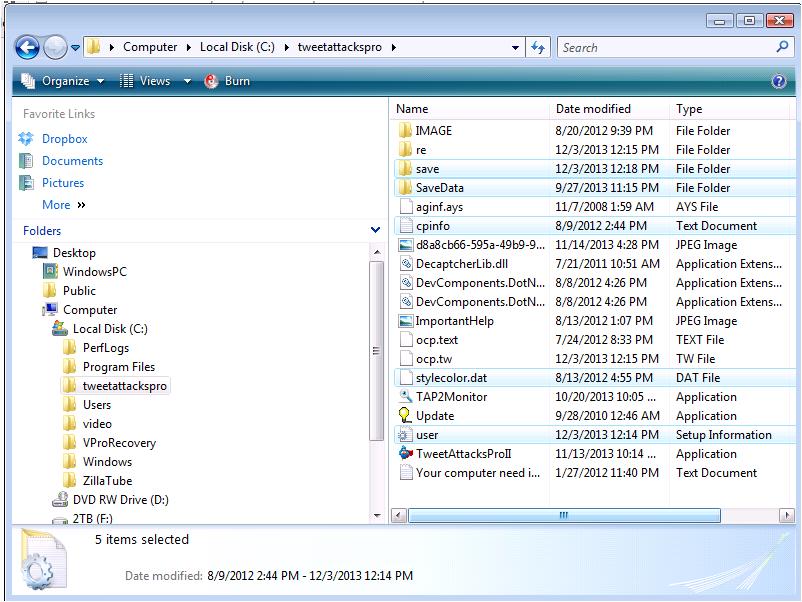Screen dimensions: 802x602
Task: Click the Dropbox icon in Favorite Links
Action: tap(27, 139)
